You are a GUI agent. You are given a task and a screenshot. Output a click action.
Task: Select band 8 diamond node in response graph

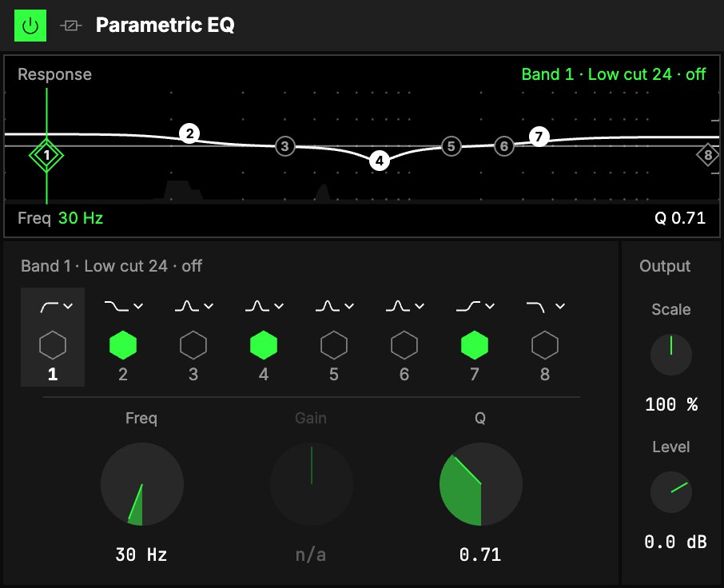[x=708, y=155]
